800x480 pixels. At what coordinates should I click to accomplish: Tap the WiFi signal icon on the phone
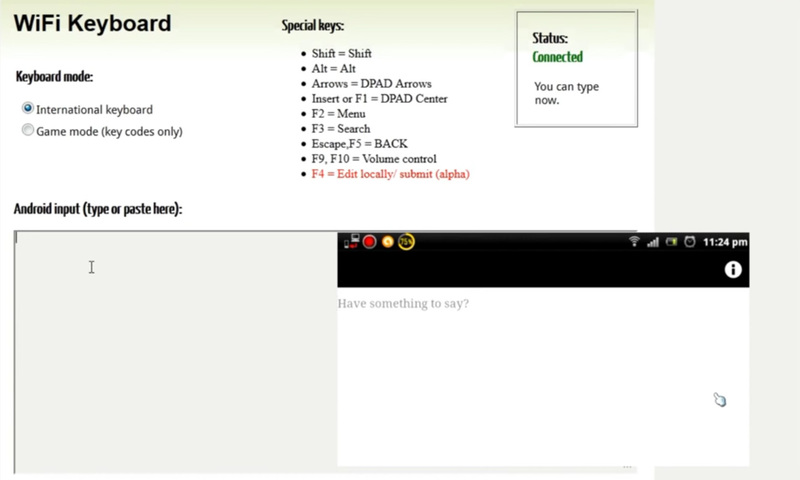tap(634, 241)
